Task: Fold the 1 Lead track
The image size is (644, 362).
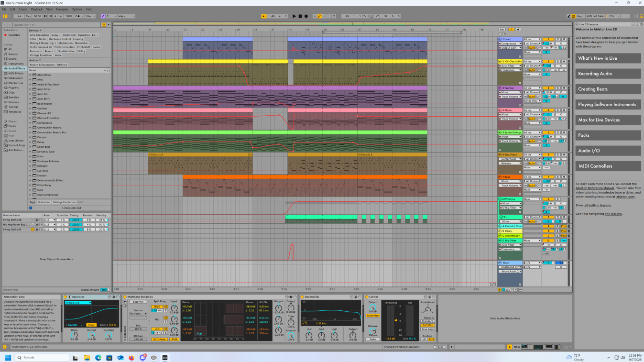Action: point(500,39)
